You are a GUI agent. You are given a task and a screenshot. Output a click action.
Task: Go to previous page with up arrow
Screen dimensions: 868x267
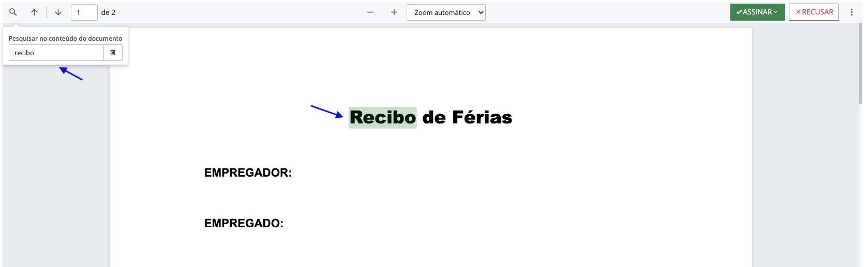[x=34, y=12]
